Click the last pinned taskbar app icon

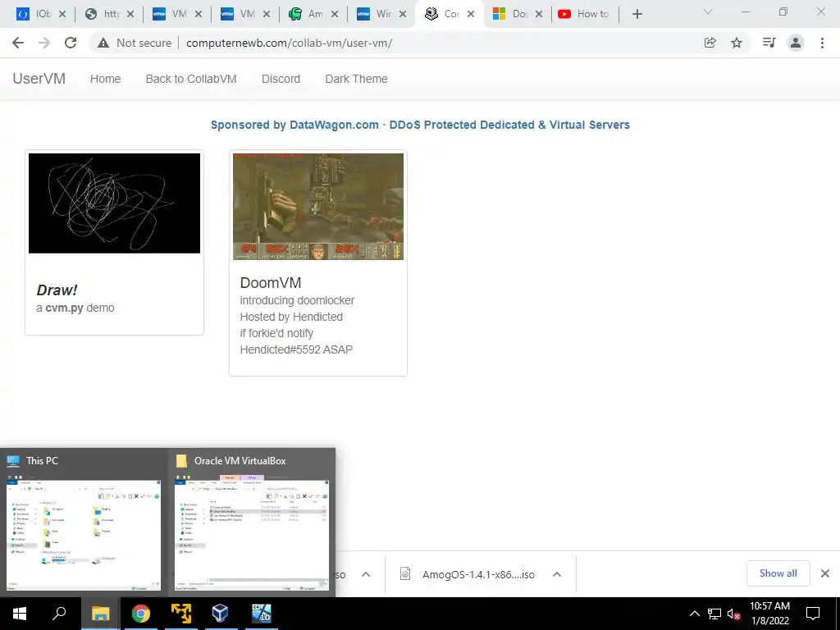click(x=262, y=614)
